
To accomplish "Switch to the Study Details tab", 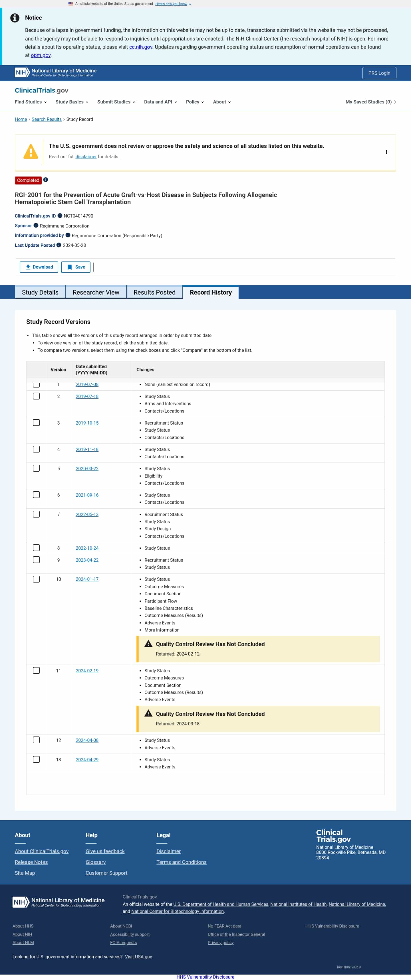I will coord(40,292).
